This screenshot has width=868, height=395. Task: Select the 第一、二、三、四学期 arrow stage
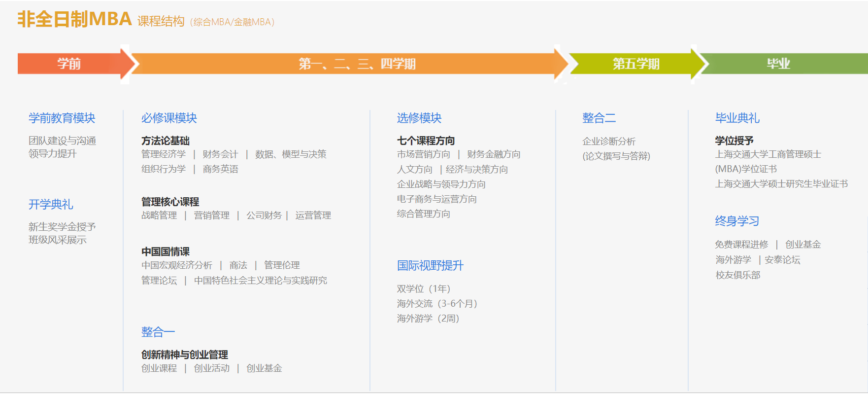coord(357,64)
